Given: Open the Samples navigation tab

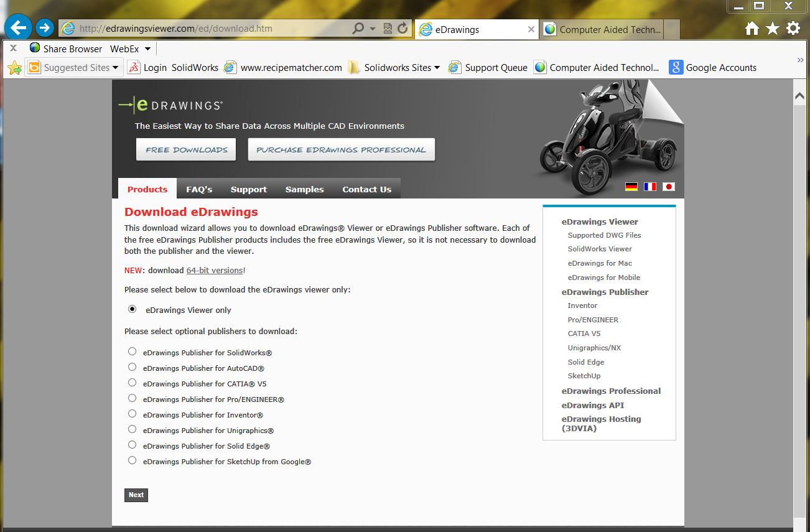Looking at the screenshot, I should click(x=305, y=189).
